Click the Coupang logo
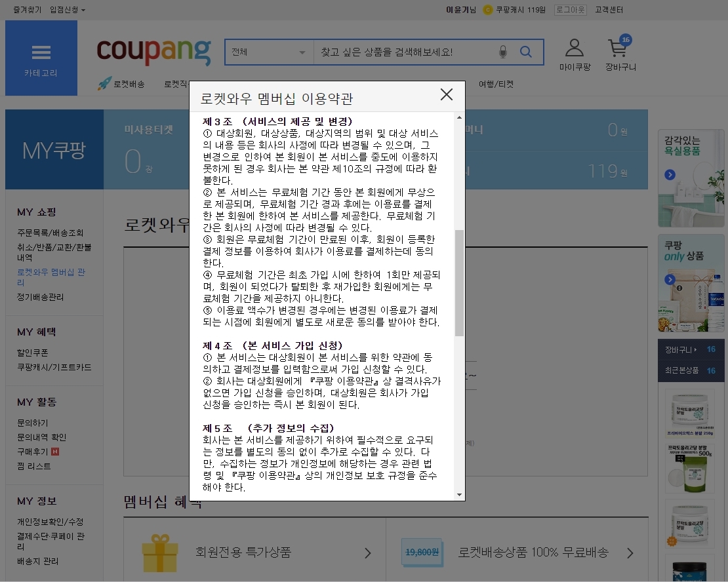 coord(153,52)
